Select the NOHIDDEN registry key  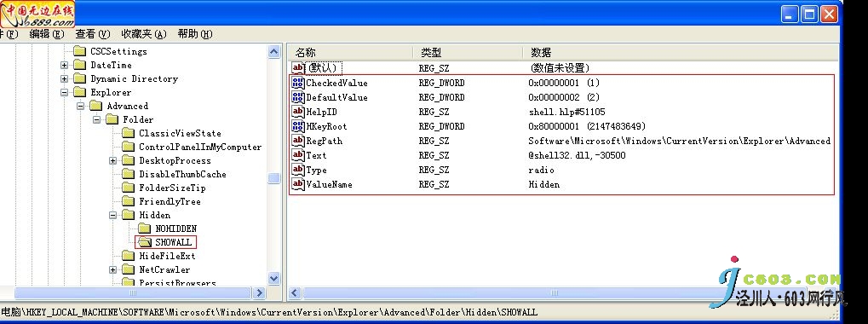tap(176, 229)
